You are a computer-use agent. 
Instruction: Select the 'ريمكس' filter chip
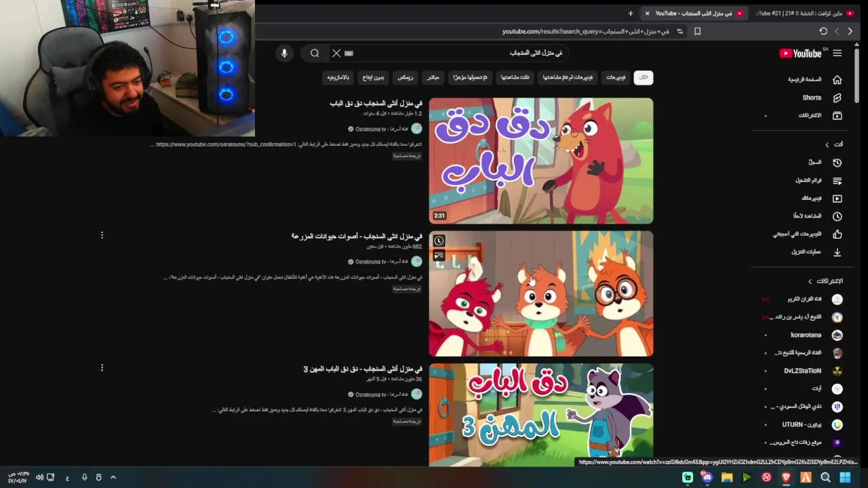405,77
